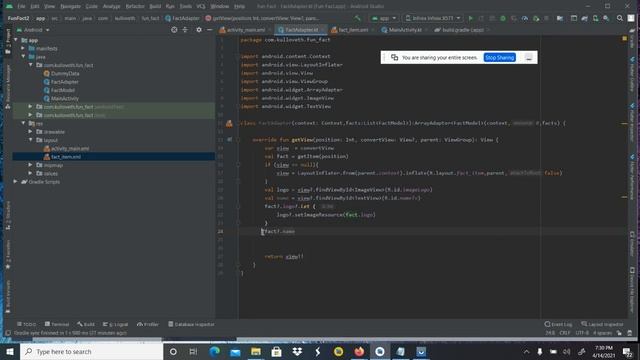Click FactAdapter breadcrumb in navigation bar
Image resolution: width=640 pixels, height=360 pixels.
click(x=182, y=18)
